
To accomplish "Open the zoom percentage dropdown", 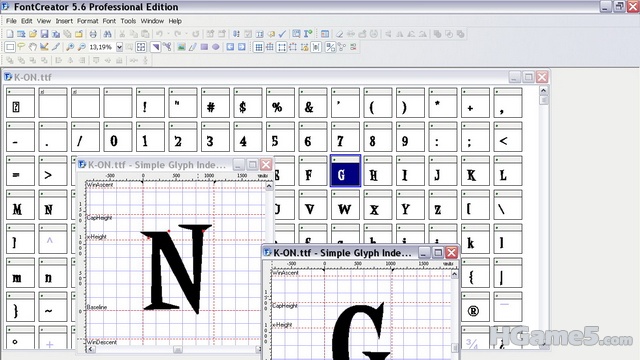I will [x=119, y=47].
